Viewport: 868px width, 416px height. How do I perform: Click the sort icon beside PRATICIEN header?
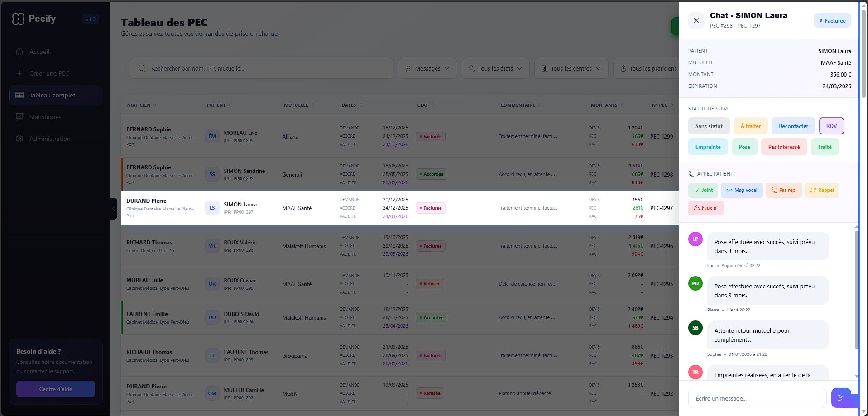[155, 105]
